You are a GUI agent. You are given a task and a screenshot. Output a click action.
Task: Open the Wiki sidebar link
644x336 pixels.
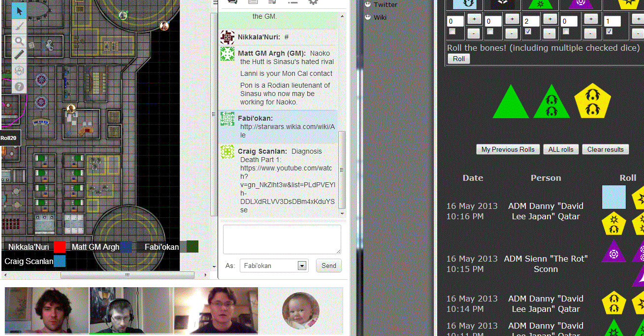[x=380, y=17]
